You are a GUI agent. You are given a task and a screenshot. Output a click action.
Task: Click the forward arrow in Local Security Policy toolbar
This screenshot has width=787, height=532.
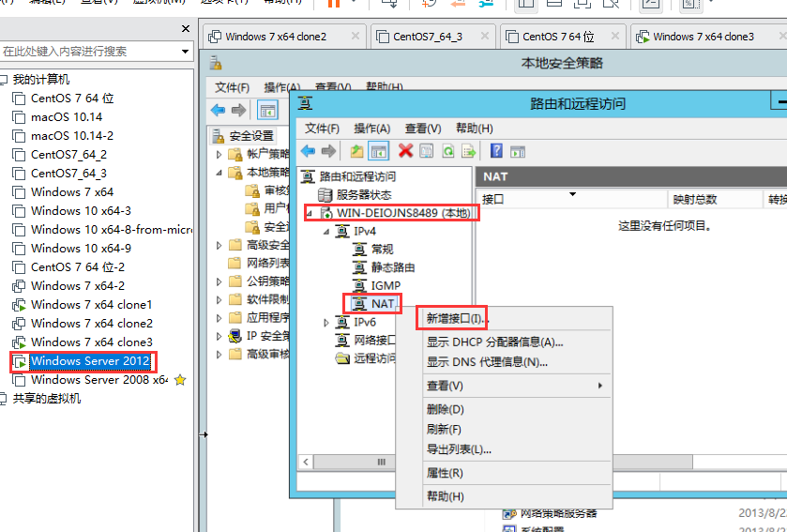[239, 110]
